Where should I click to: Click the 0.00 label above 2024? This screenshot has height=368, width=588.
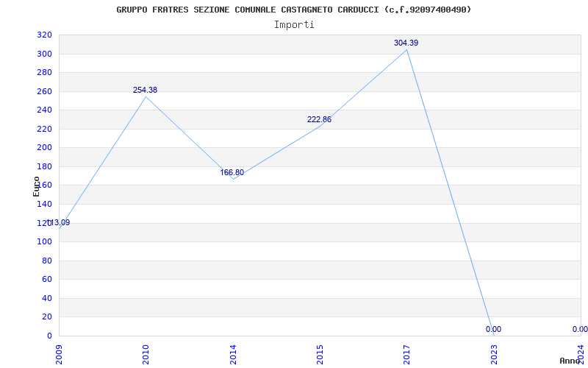click(580, 329)
